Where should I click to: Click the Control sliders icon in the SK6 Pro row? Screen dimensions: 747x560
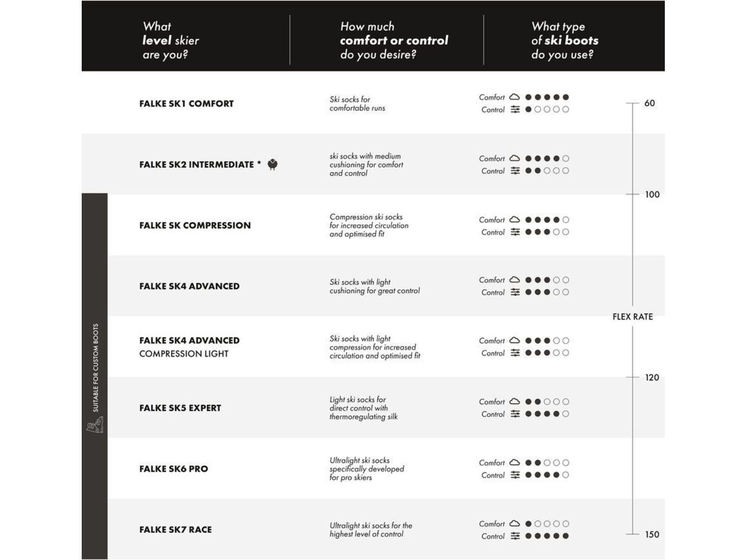pos(515,475)
